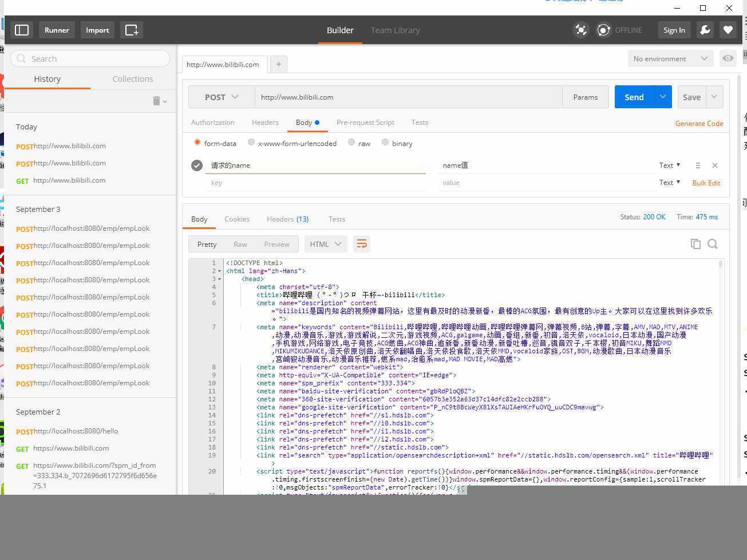Click the response body vertical scrollbar
747x560 pixels.
(x=720, y=265)
